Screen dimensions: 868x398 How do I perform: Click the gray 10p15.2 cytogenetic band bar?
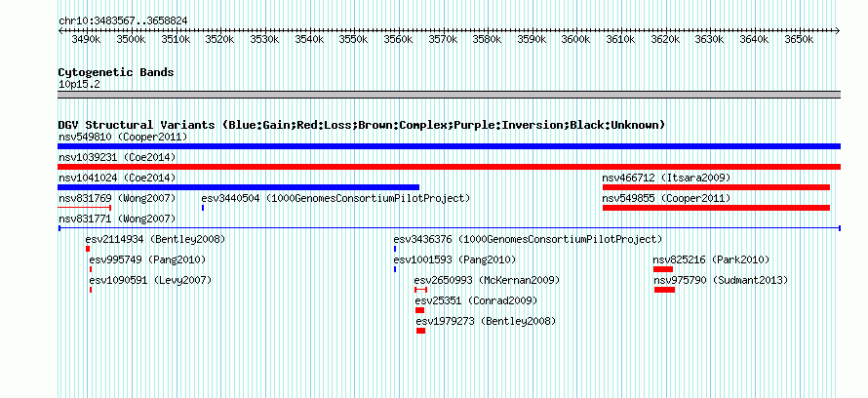click(x=449, y=95)
